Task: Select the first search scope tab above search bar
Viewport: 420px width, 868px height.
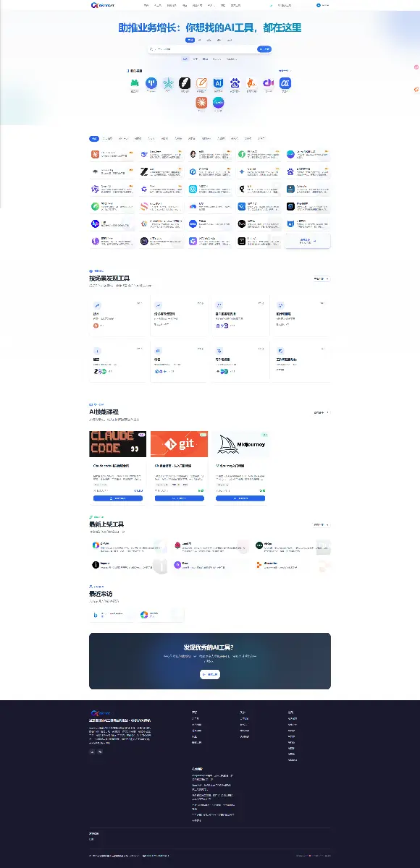Action: (190, 40)
